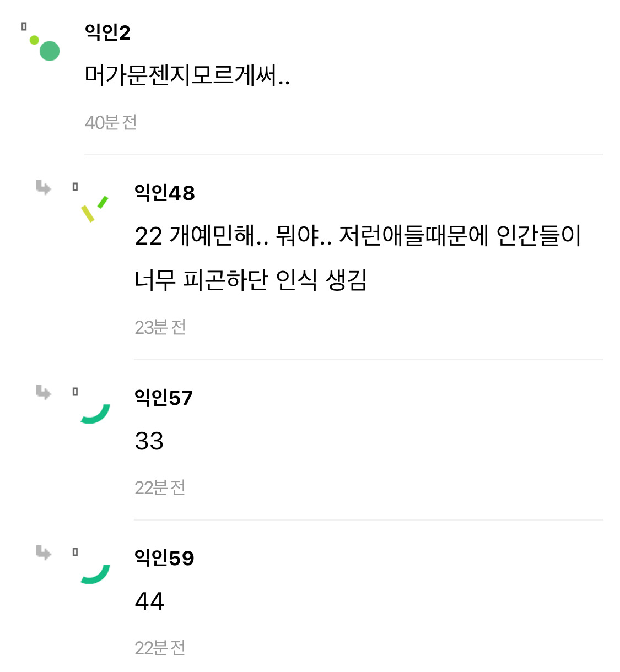Click 익인48's yellow-green dashes avatar
This screenshot has height=672, width=620.
[x=94, y=209]
